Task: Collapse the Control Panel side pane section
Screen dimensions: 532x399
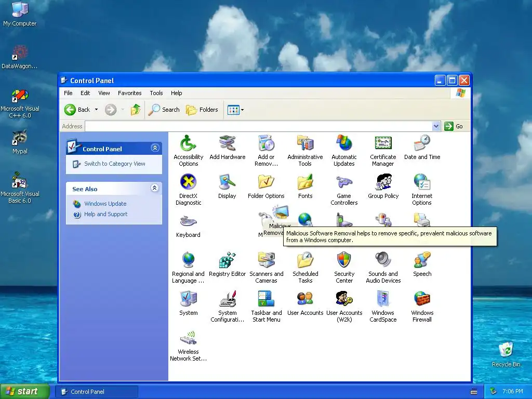Action: pyautogui.click(x=155, y=148)
